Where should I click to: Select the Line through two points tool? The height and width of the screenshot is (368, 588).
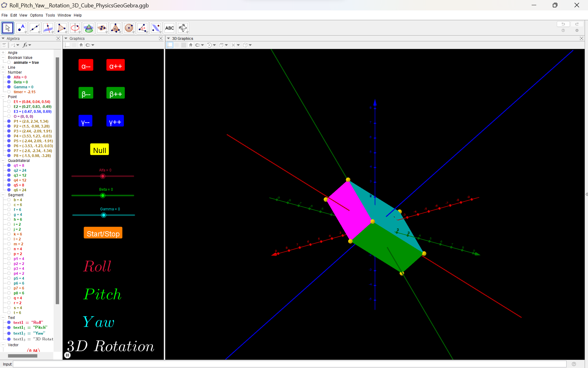point(34,28)
